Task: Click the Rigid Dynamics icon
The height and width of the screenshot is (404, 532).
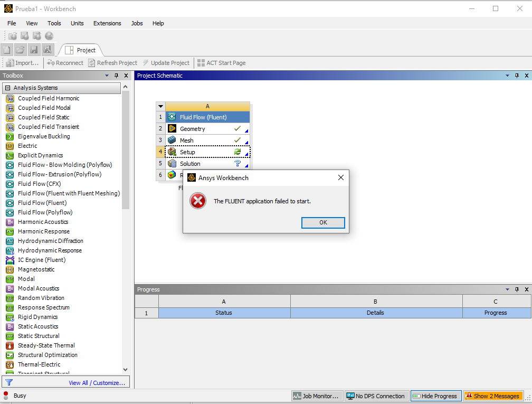Action: 10,317
